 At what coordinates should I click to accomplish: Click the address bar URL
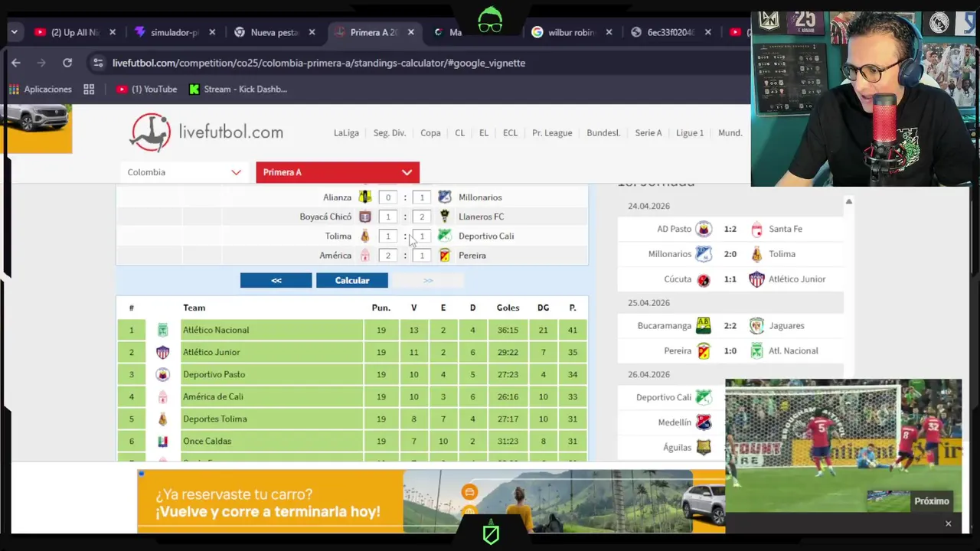pyautogui.click(x=318, y=63)
